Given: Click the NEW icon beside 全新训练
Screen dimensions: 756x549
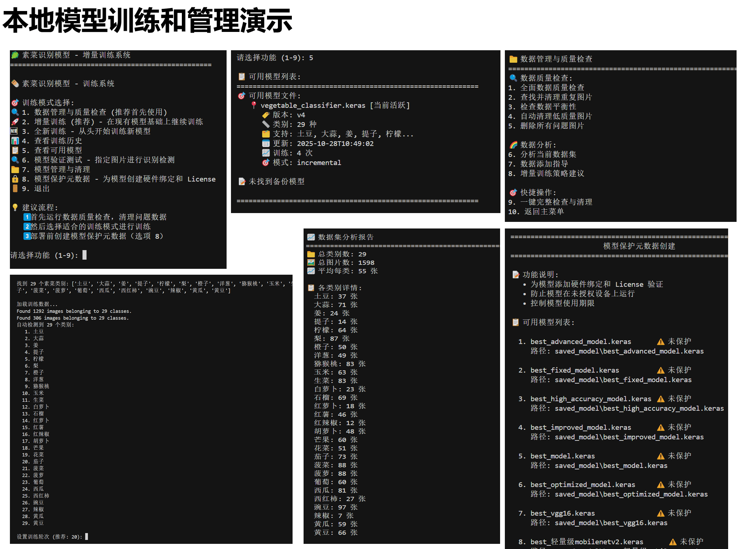Looking at the screenshot, I should point(14,131).
